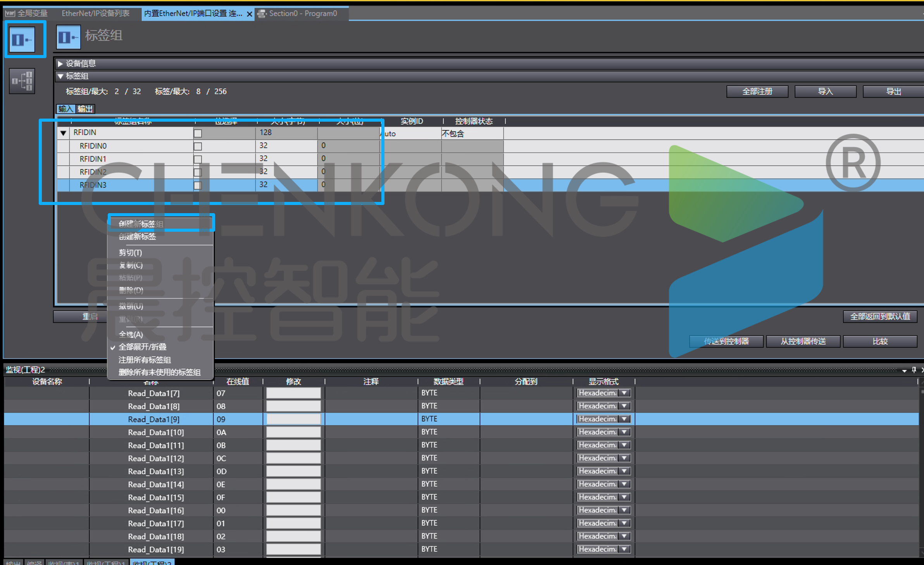
Task: Click the 实例ID column header
Action: [412, 121]
